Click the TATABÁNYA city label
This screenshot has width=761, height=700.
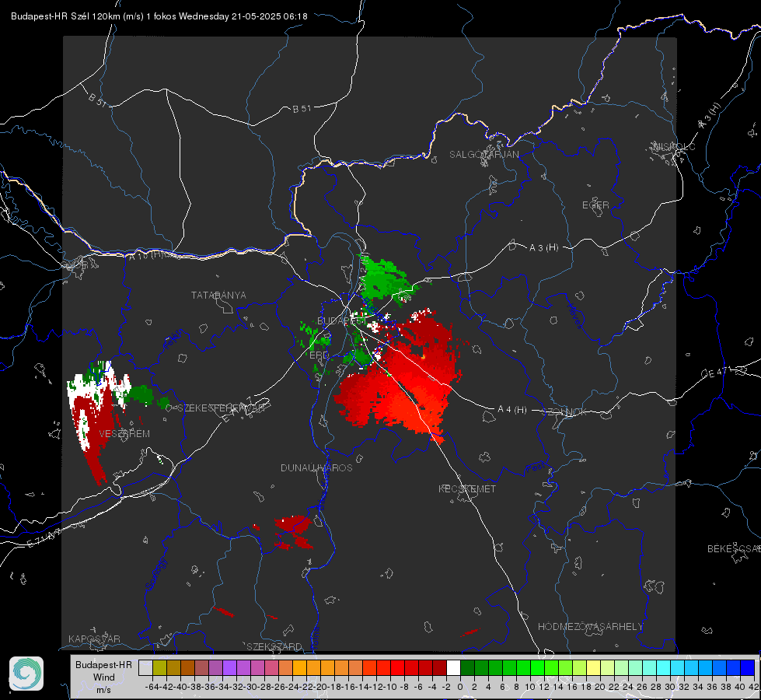pyautogui.click(x=218, y=295)
